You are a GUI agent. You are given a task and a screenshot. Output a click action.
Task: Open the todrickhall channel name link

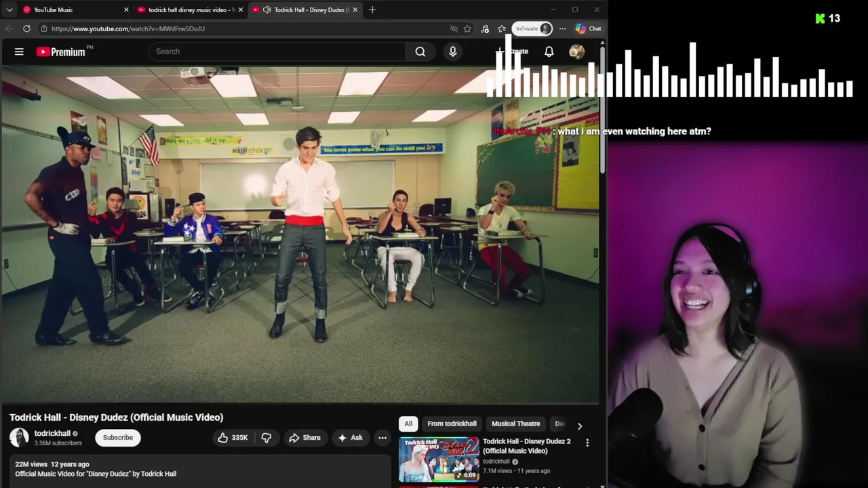pos(52,434)
